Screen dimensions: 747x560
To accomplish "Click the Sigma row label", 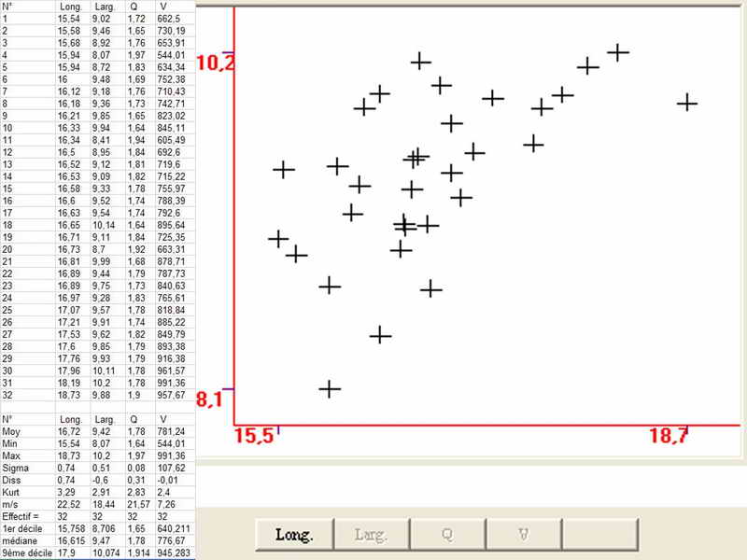I will [x=13, y=469].
